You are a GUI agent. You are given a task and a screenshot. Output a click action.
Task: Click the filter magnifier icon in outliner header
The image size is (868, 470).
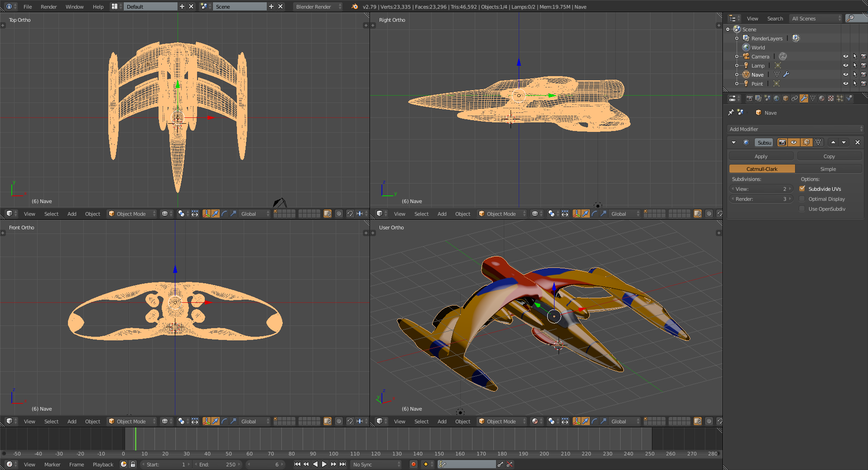[x=851, y=18]
